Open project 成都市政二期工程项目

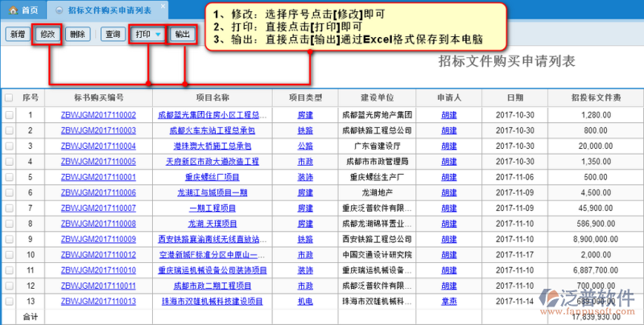[x=213, y=286]
